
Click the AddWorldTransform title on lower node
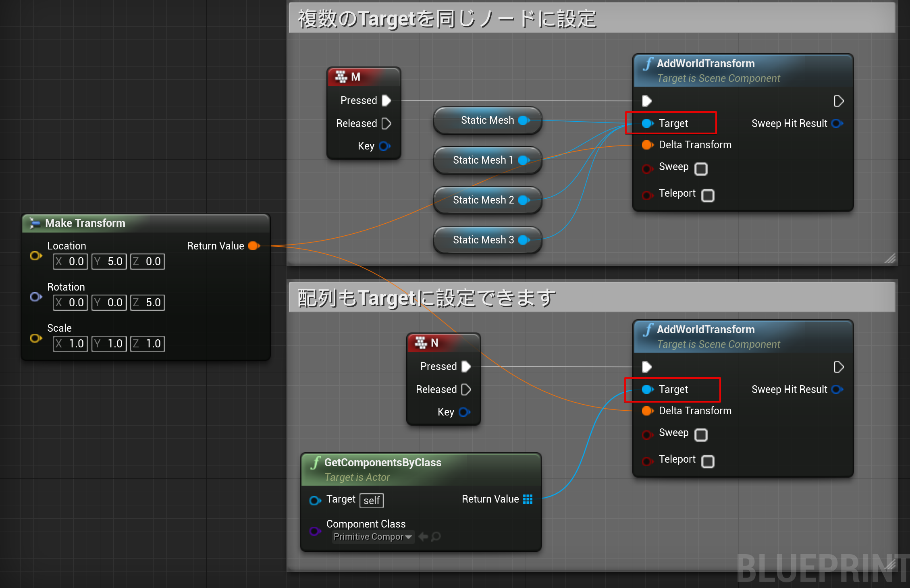[705, 329]
